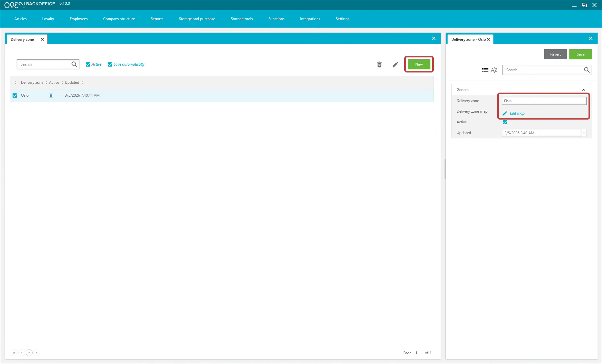The width and height of the screenshot is (602, 364).
Task: Click the Updated date picker grid icon
Action: (x=584, y=133)
